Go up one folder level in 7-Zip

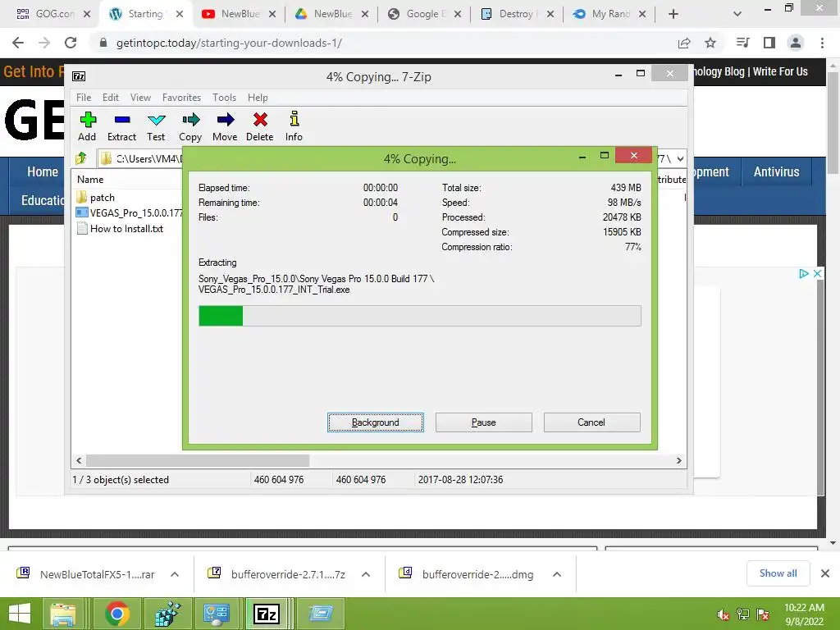tap(81, 158)
